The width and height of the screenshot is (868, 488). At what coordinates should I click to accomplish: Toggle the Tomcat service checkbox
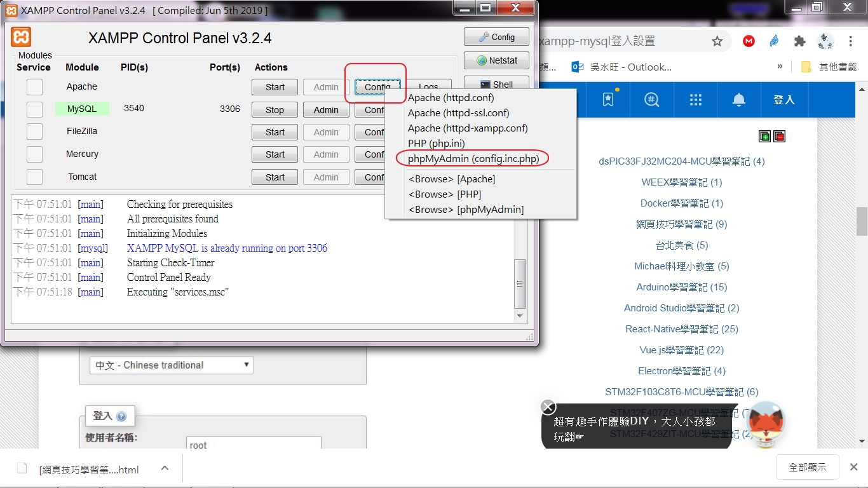tap(34, 177)
